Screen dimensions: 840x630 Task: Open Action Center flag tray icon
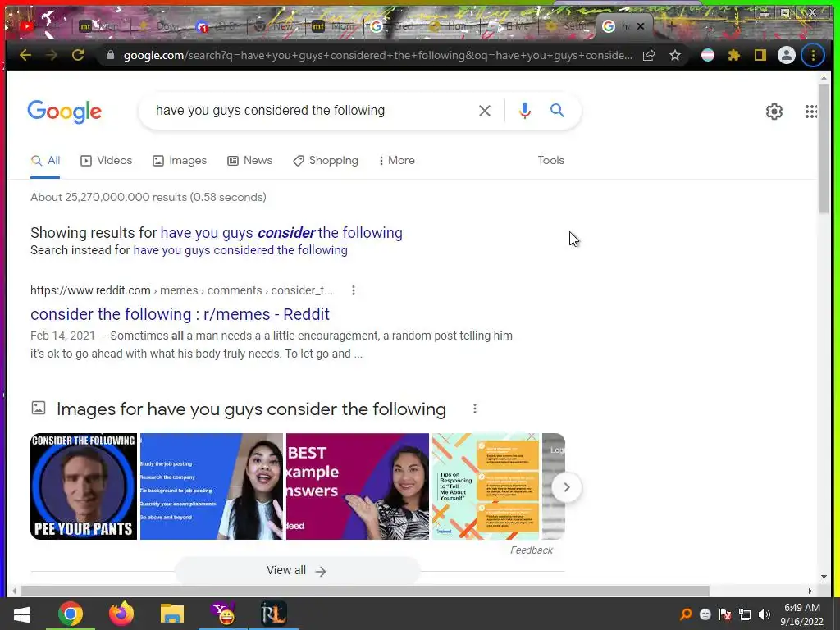pos(725,614)
